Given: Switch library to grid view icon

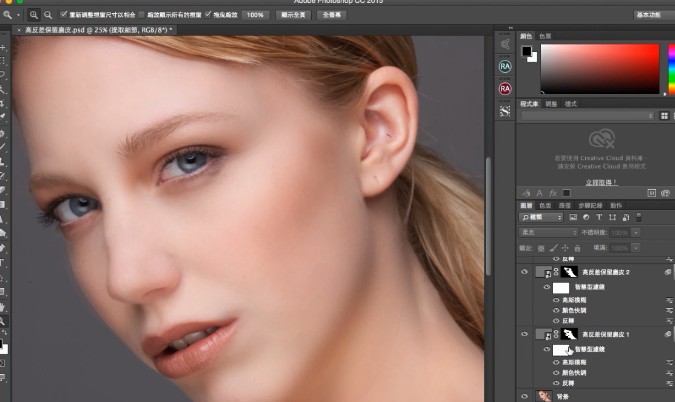Looking at the screenshot, I should pos(664,116).
